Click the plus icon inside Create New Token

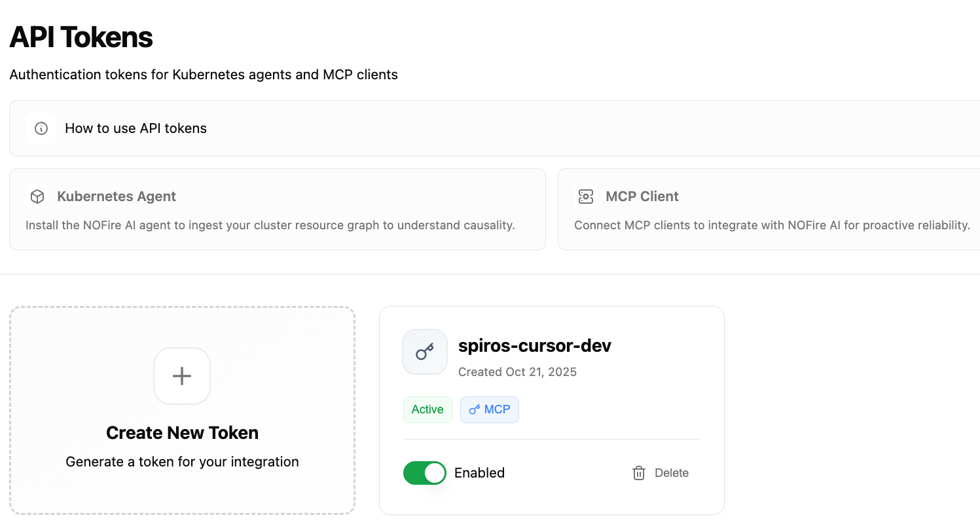(x=181, y=376)
